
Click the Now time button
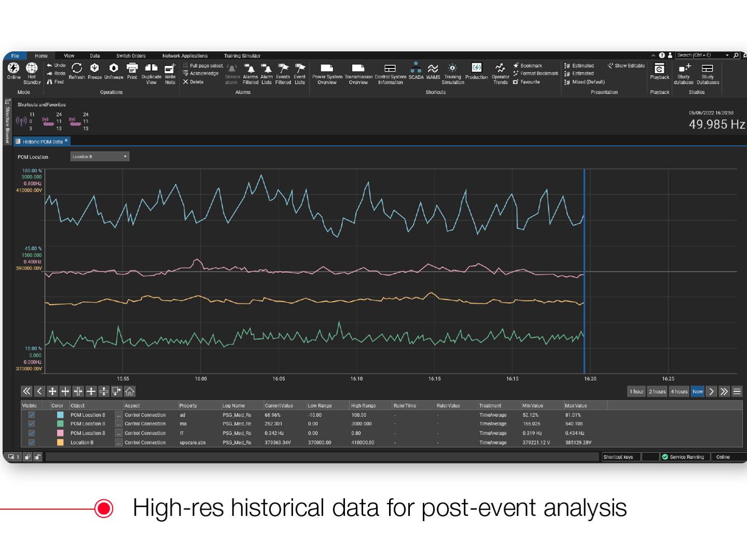tap(698, 391)
